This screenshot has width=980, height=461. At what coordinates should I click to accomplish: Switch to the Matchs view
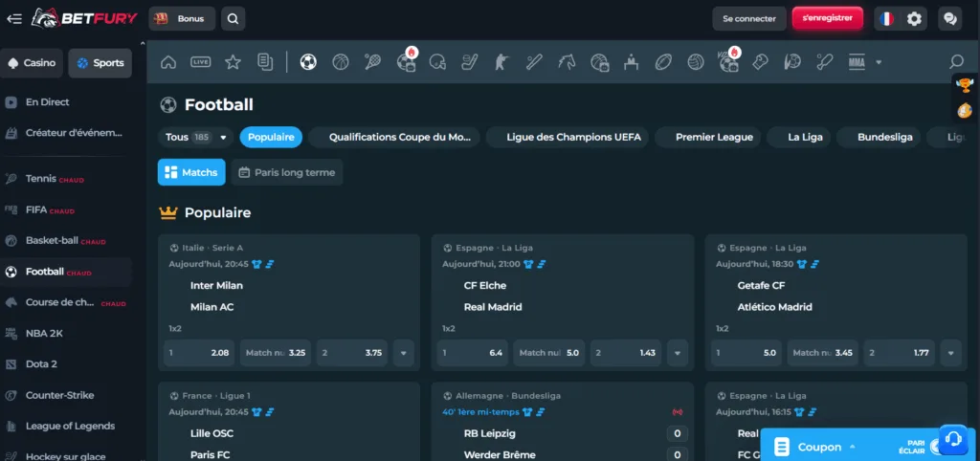pos(191,172)
